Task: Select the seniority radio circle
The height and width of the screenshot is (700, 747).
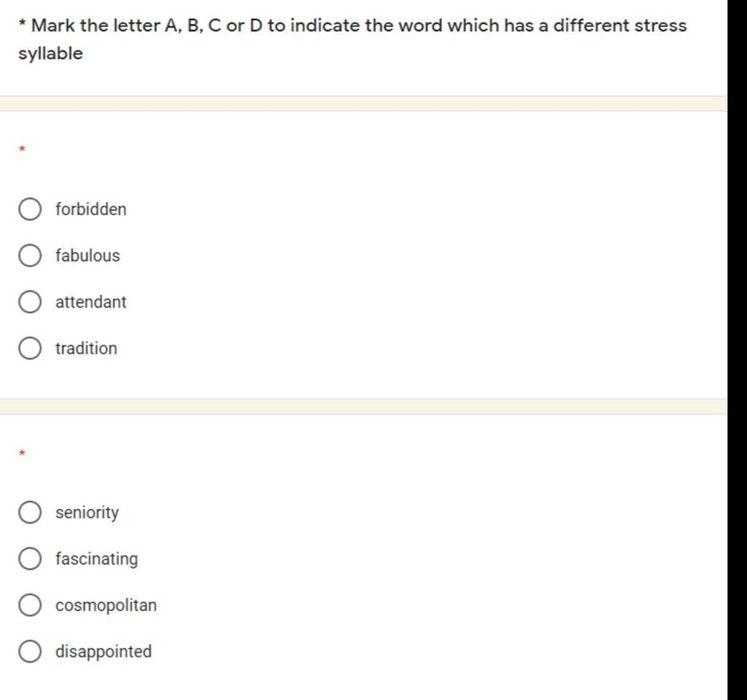Action: click(29, 512)
